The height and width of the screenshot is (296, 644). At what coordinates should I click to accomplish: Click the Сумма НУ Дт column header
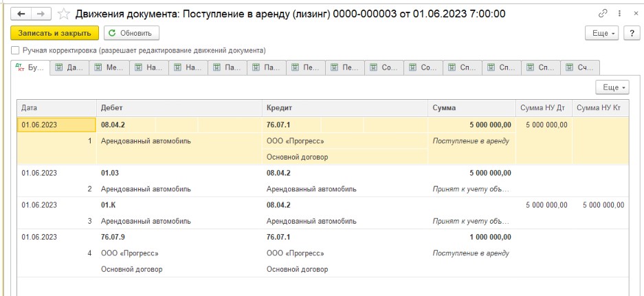[544, 107]
